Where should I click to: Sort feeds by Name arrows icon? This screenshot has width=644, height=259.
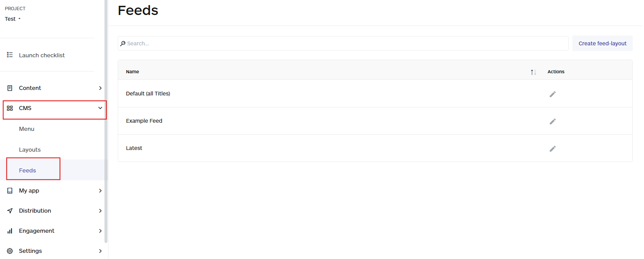[x=533, y=72]
